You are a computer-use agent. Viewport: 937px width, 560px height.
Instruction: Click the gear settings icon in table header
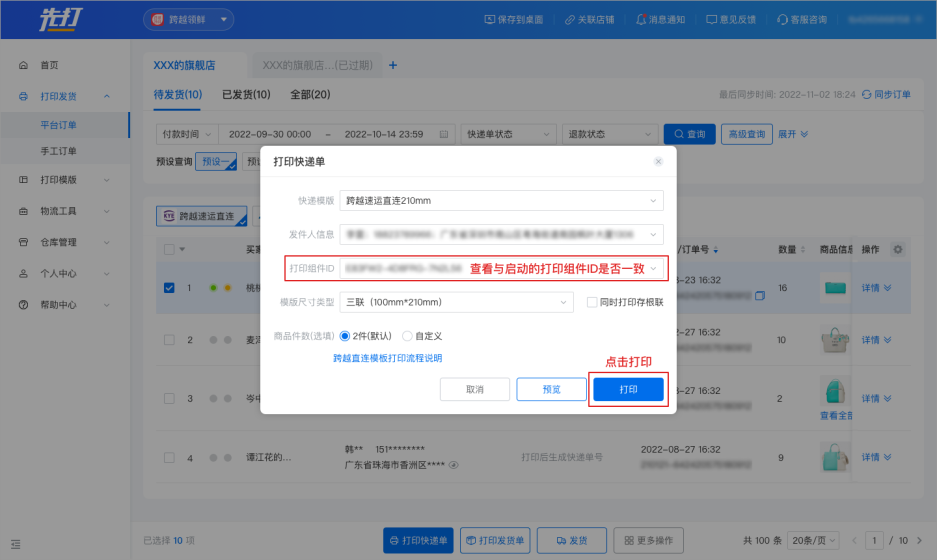click(x=897, y=249)
